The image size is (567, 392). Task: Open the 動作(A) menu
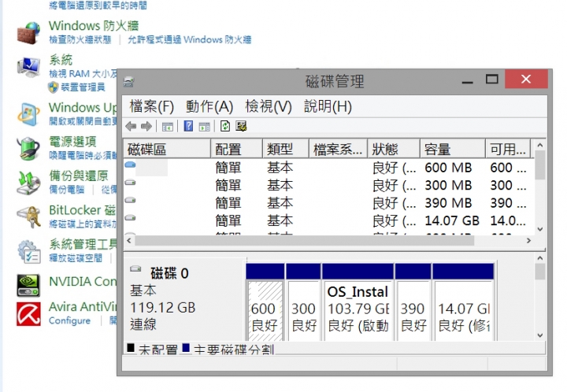[209, 106]
